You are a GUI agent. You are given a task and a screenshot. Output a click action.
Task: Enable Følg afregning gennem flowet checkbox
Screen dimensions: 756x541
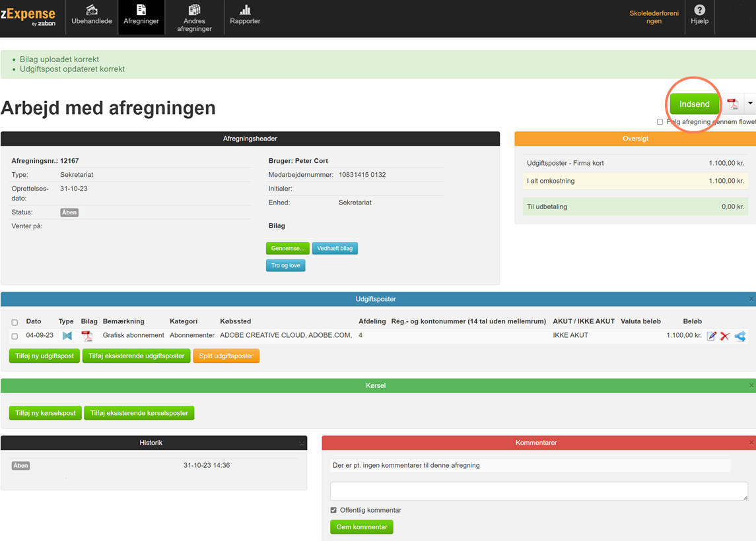click(x=660, y=122)
